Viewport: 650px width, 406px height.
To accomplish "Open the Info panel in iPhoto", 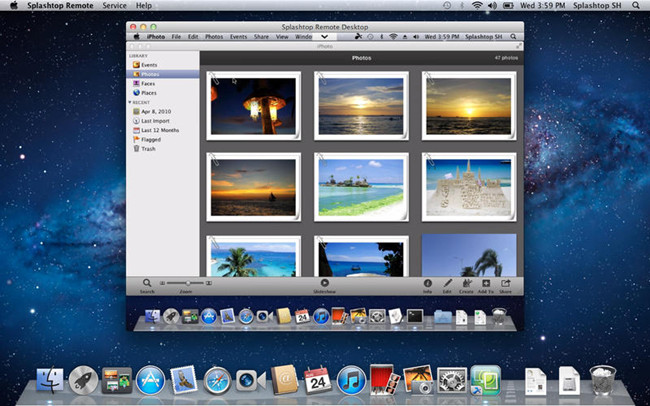I will [x=427, y=283].
